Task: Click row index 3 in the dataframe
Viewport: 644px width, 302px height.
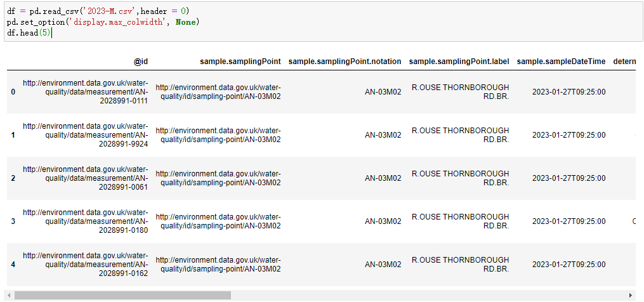Action: click(x=13, y=221)
